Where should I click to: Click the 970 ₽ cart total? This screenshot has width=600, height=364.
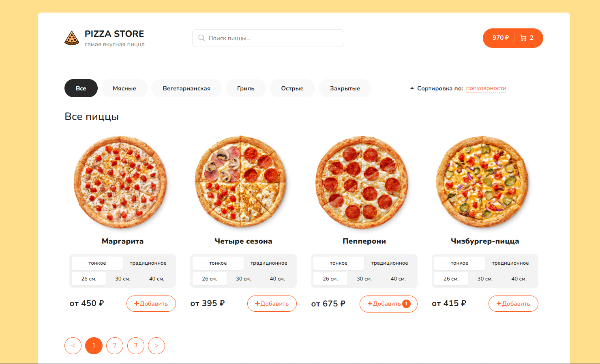click(x=500, y=38)
